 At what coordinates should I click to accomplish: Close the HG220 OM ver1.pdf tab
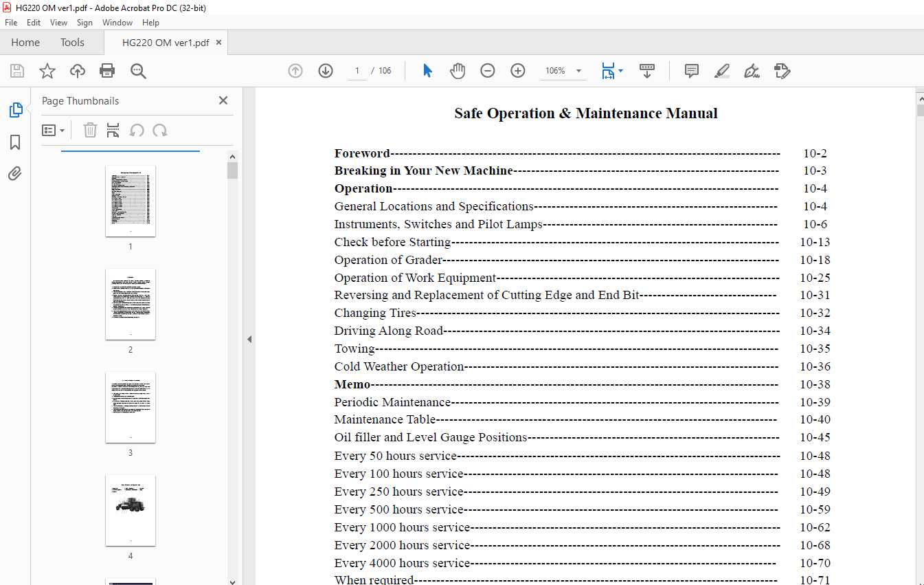tap(219, 43)
